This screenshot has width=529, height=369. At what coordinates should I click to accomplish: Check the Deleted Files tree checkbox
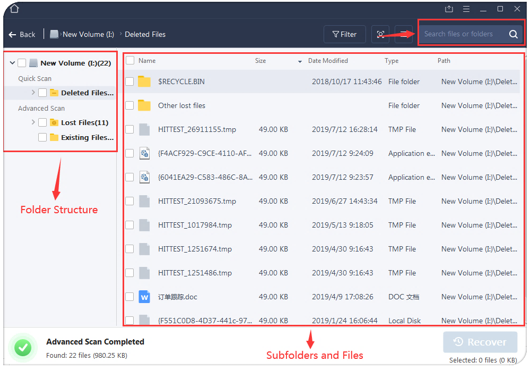pyautogui.click(x=43, y=92)
